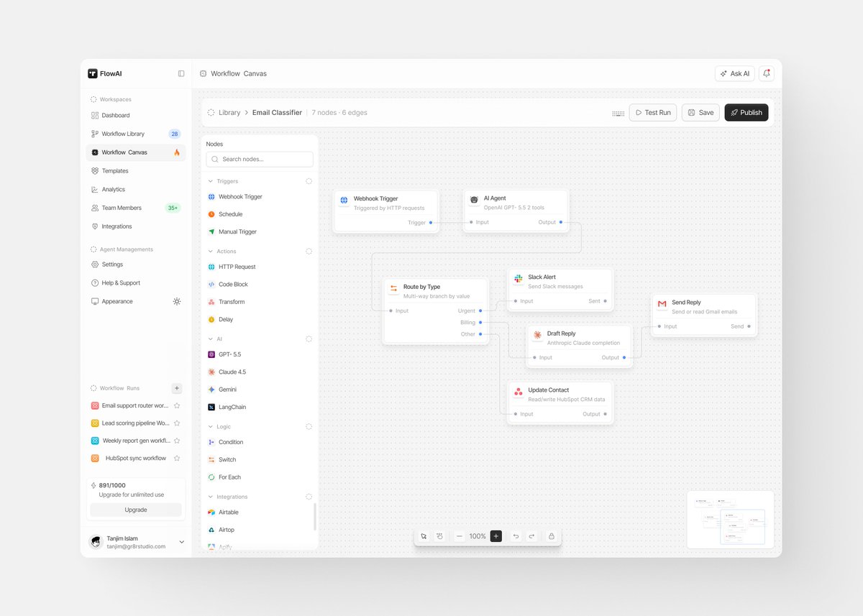Lock the canvas
This screenshot has width=863, height=616.
[x=552, y=536]
